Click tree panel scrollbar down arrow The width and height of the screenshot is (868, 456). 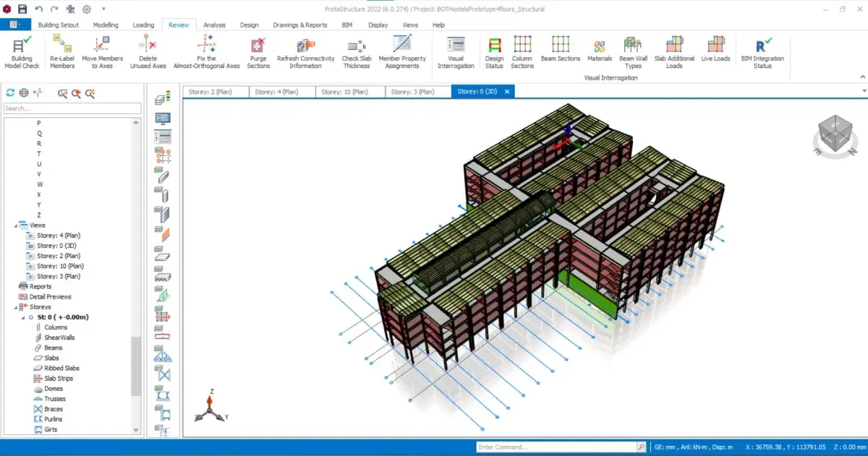136,429
